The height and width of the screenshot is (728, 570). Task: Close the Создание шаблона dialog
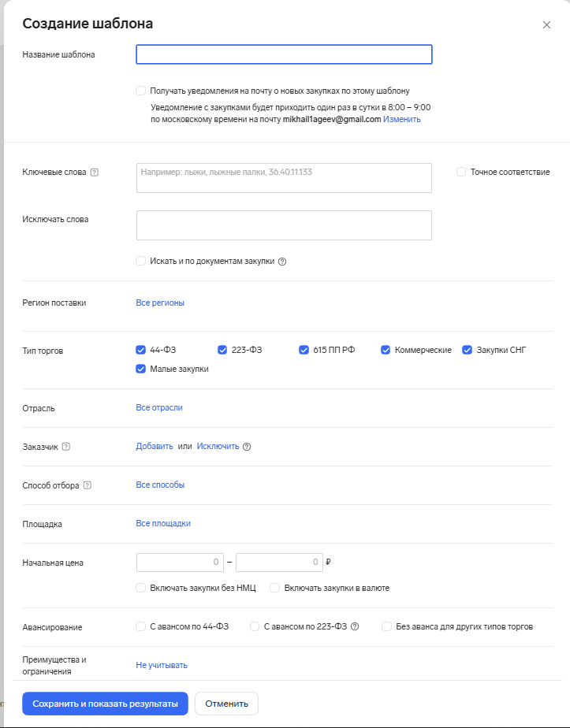(x=546, y=25)
